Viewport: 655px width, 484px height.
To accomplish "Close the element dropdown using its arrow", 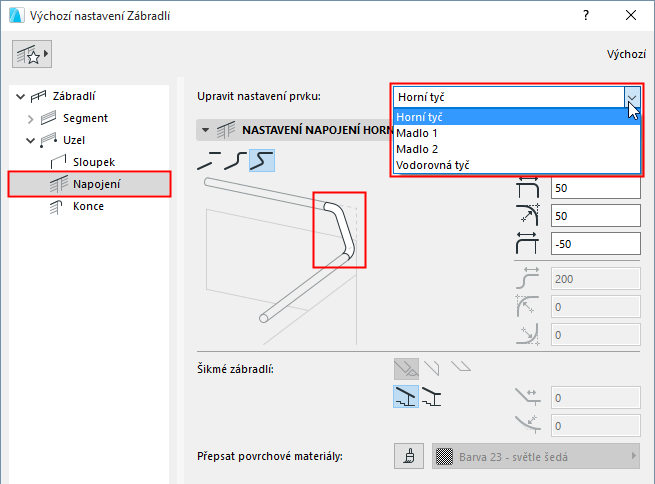I will 631,96.
